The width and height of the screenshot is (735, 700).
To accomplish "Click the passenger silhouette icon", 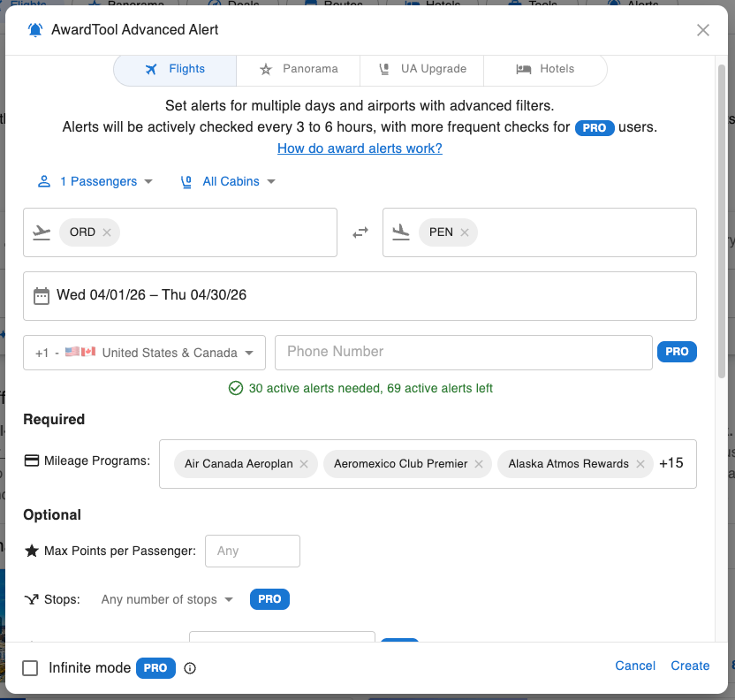I will click(x=42, y=181).
